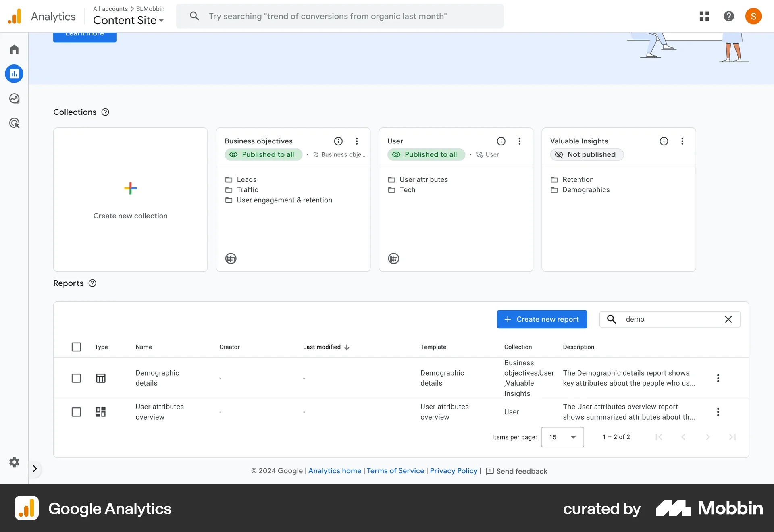Open the Google apps grid menu

[704, 16]
